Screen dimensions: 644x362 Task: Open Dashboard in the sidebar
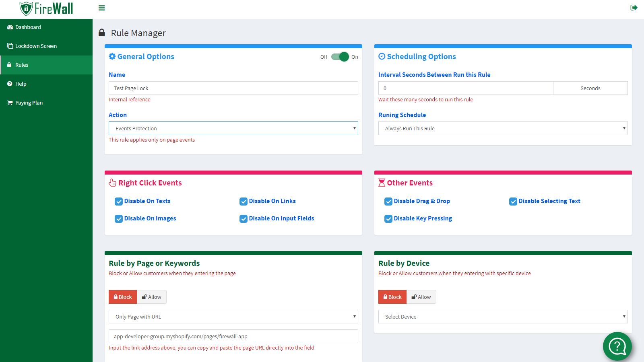tap(28, 27)
